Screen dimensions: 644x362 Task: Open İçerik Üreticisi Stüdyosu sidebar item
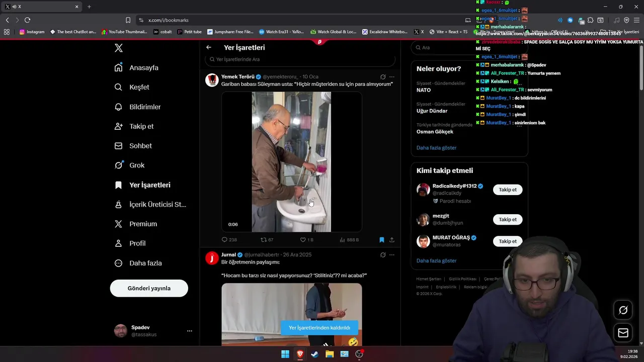click(150, 204)
